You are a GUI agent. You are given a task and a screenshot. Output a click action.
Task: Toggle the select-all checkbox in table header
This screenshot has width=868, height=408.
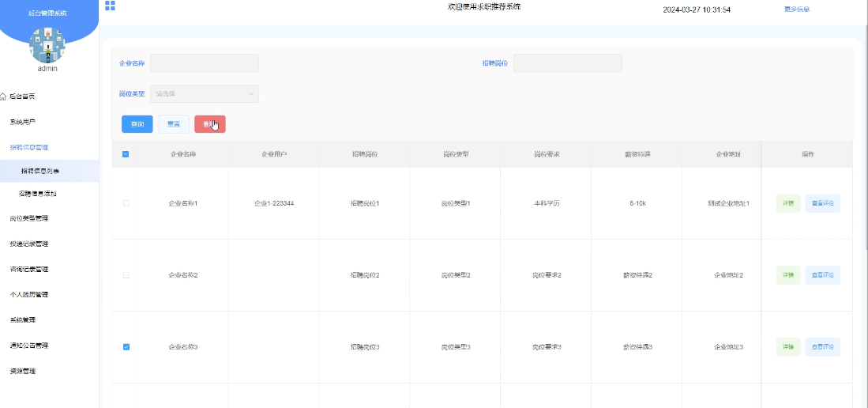[126, 154]
